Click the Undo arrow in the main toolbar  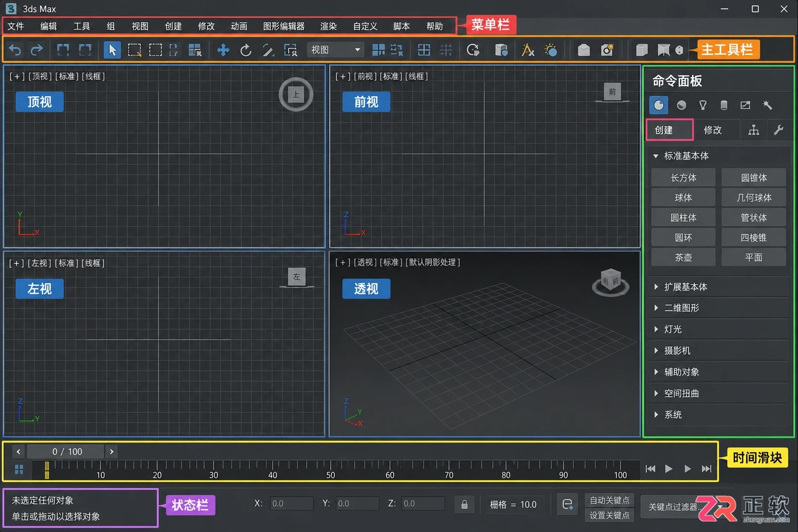tap(15, 50)
